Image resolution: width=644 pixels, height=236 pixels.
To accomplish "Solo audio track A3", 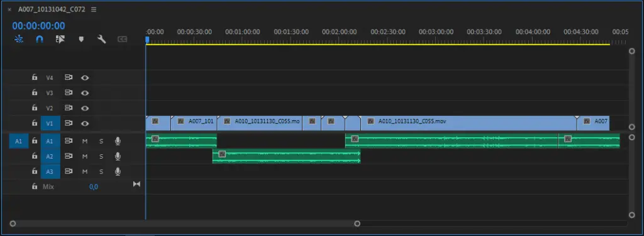I will [101, 171].
